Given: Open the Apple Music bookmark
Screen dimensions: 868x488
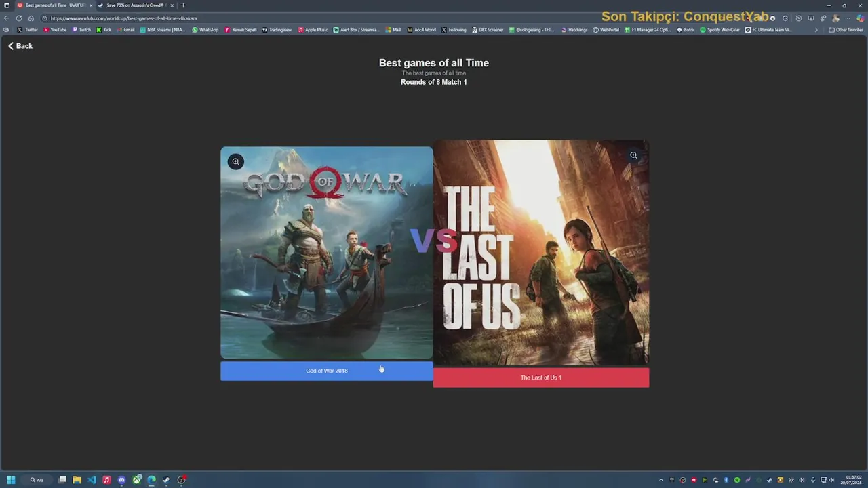Looking at the screenshot, I should click(313, 30).
